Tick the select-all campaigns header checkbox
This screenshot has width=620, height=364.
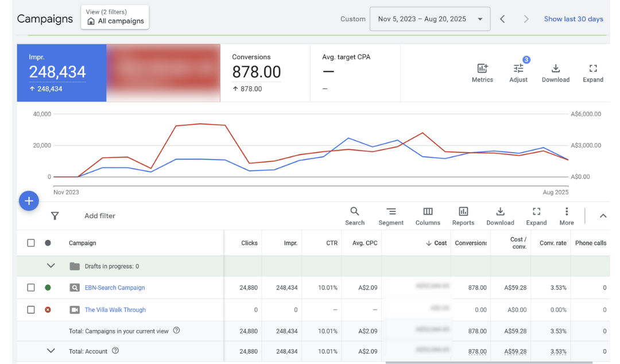(31, 243)
